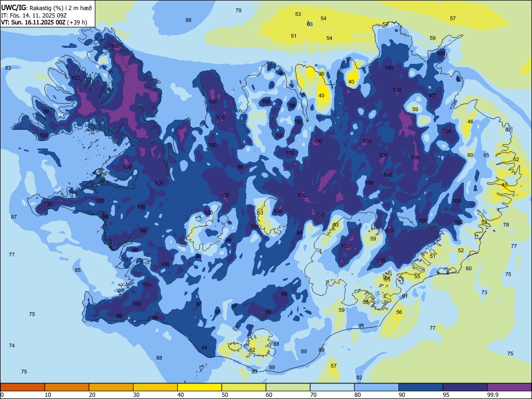
Task: Click the map value '58' in the southeast
Action: [365, 302]
